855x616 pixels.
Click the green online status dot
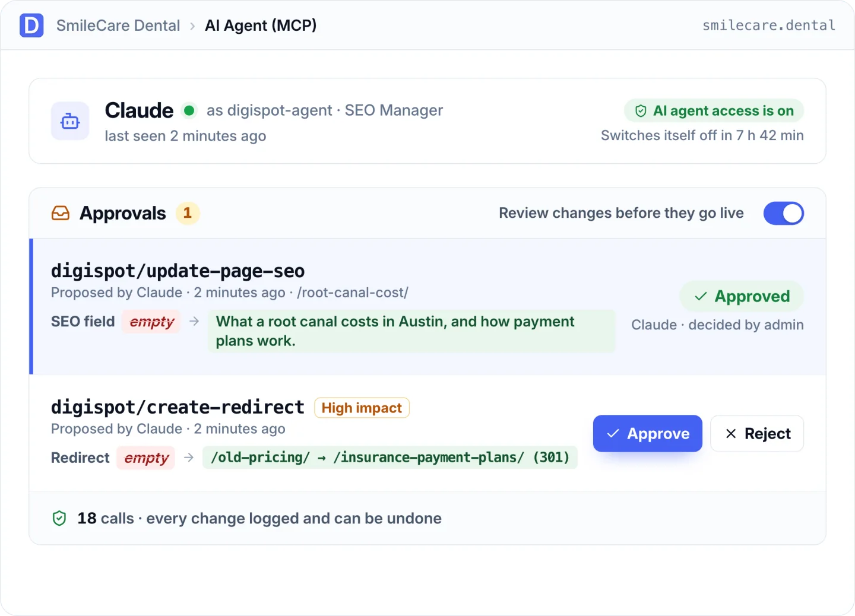tap(189, 110)
